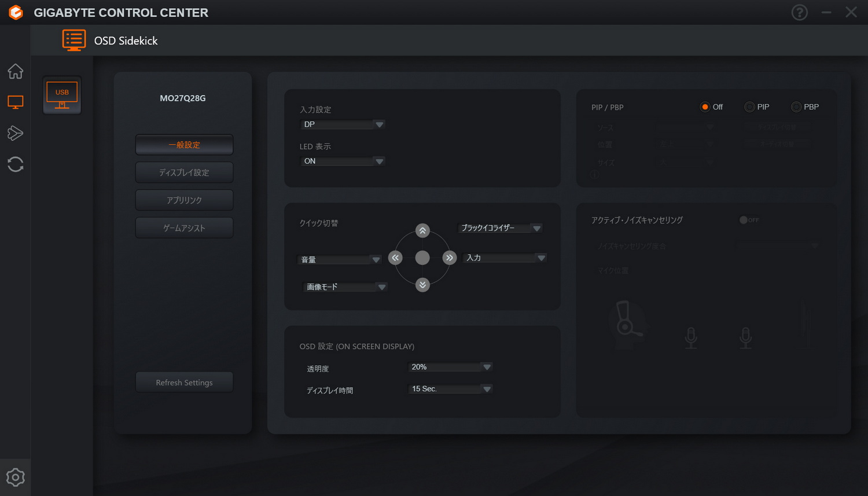This screenshot has height=496, width=868.
Task: Open the 入力設定 DP dropdown
Action: (x=343, y=124)
